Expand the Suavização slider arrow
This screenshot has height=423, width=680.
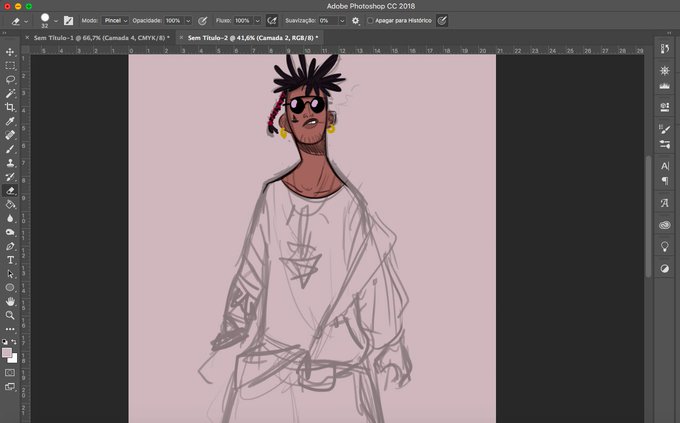click(342, 20)
